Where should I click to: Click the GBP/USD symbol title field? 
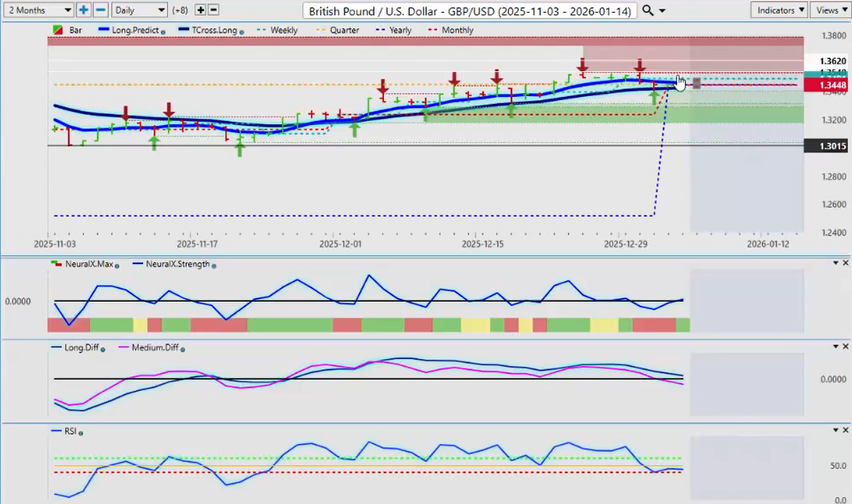click(470, 10)
